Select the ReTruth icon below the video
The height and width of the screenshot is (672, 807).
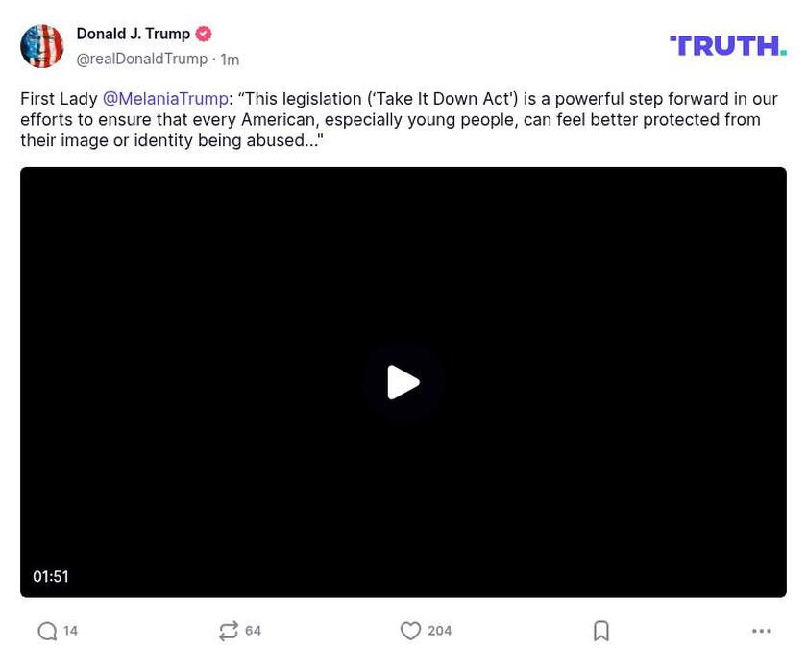(x=229, y=631)
